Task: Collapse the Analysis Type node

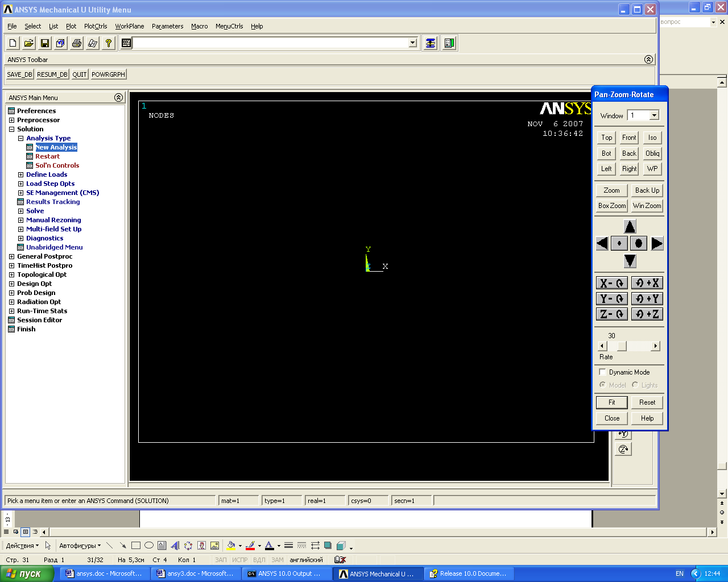Action: (20, 138)
